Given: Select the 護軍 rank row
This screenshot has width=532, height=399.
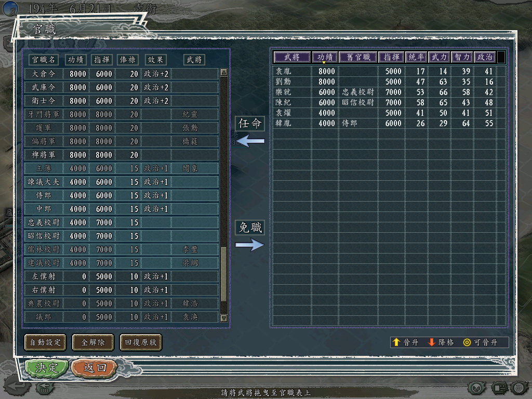Looking at the screenshot, I should click(121, 128).
